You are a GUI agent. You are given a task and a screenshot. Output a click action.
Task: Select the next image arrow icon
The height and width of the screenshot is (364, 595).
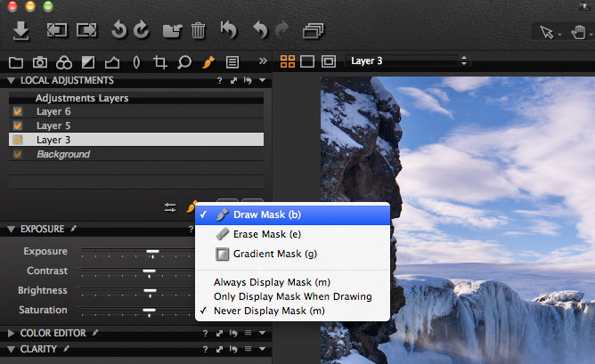[86, 30]
